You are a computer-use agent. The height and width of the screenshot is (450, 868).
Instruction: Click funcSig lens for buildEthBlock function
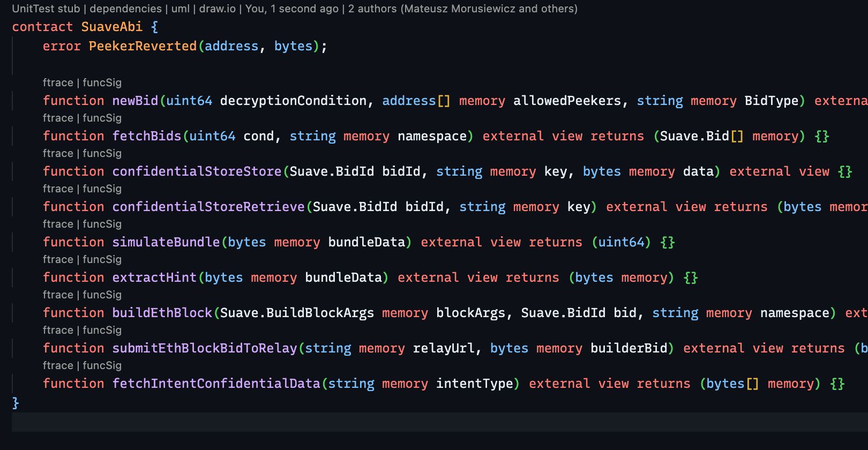point(102,295)
